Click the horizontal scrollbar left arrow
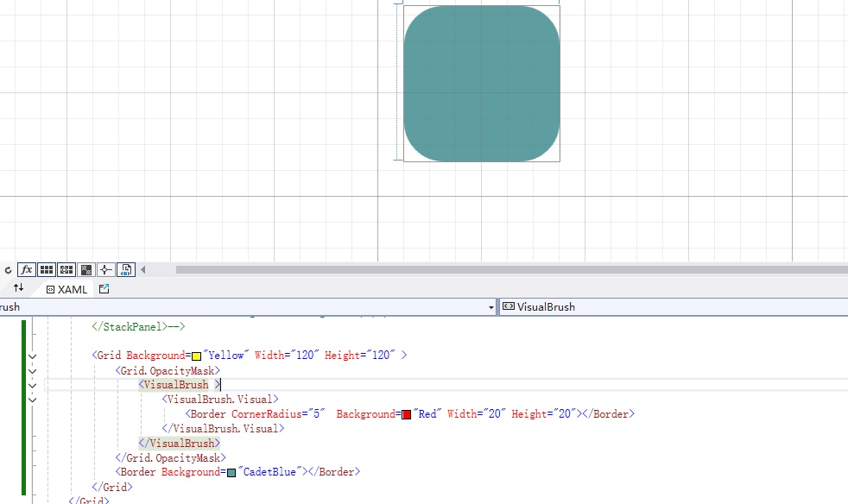 142,269
